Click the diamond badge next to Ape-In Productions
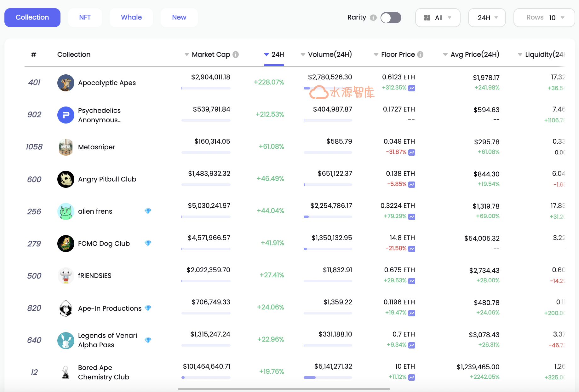Viewport: 579px width, 392px height. pyautogui.click(x=148, y=308)
